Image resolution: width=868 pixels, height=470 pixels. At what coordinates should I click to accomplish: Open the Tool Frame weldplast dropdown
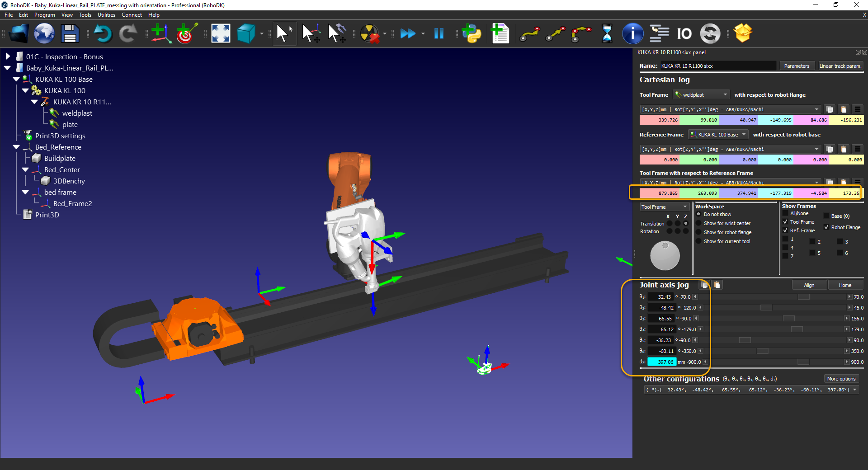point(701,95)
